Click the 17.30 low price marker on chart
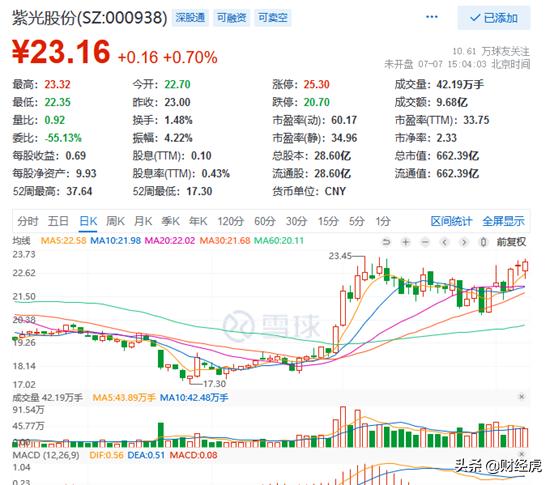The height and width of the screenshot is (485, 554). point(214,384)
